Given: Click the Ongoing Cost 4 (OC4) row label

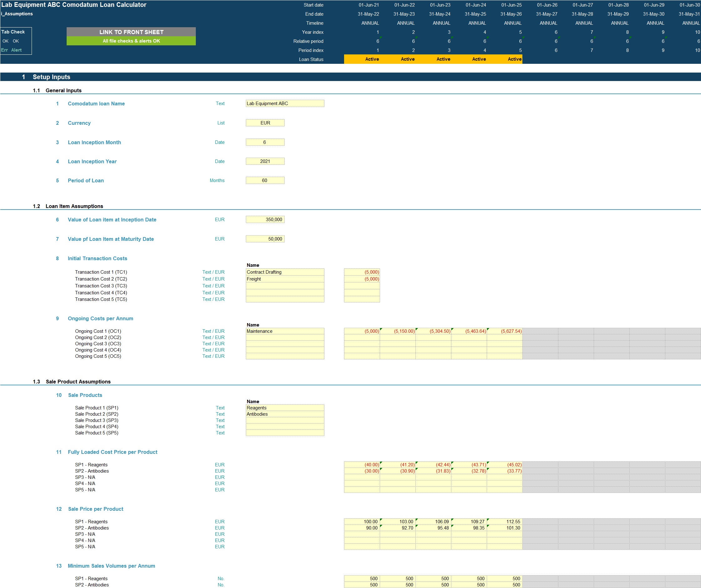Looking at the screenshot, I should 98,350.
